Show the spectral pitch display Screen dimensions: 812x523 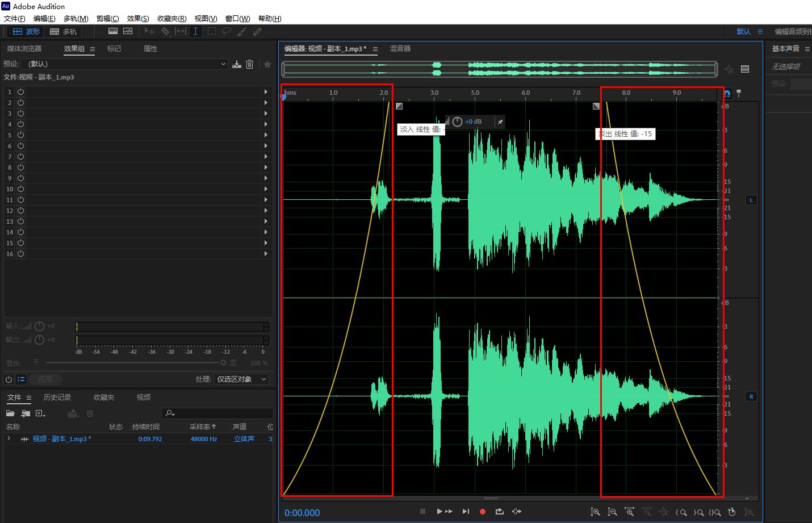[128, 31]
